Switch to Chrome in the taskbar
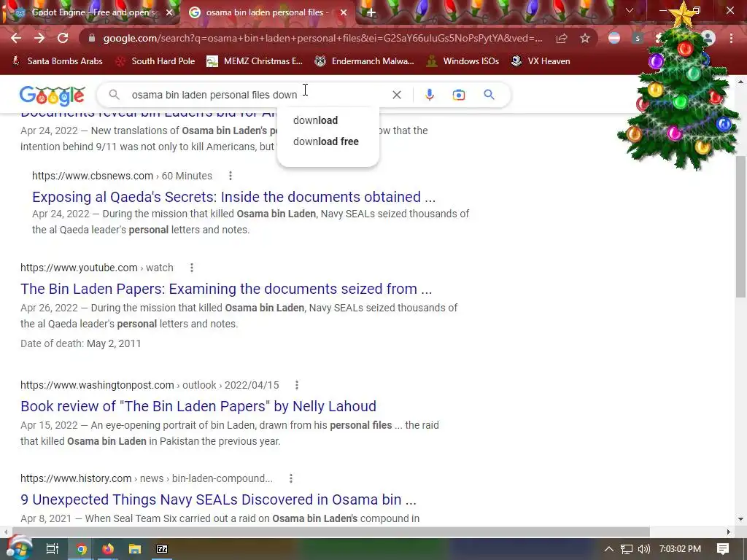Screen dimensions: 747x560 82,549
